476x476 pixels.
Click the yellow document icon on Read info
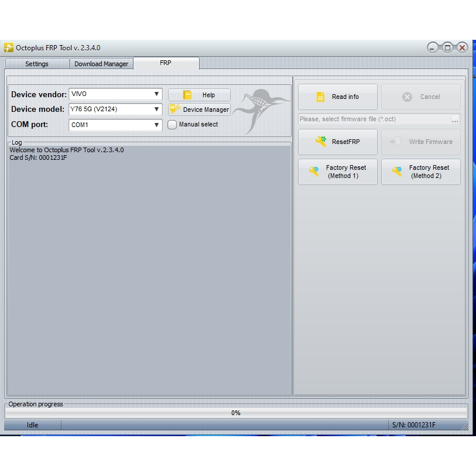coord(320,97)
